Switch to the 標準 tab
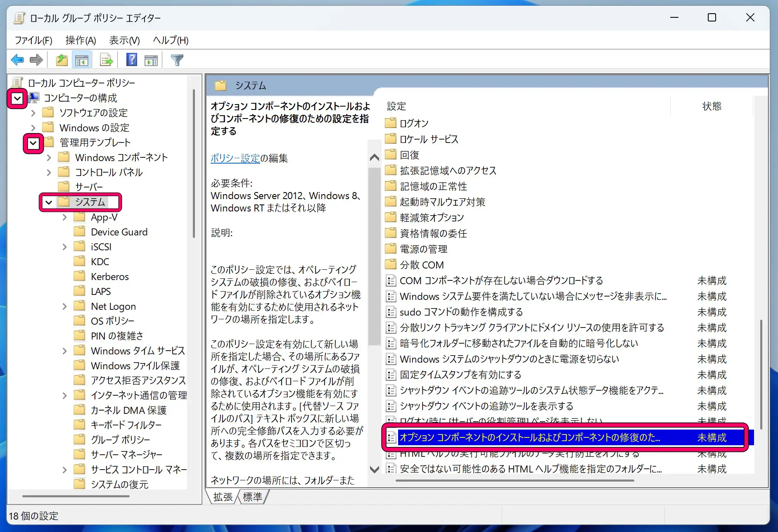Screen dimensions: 778x532 pos(252,497)
